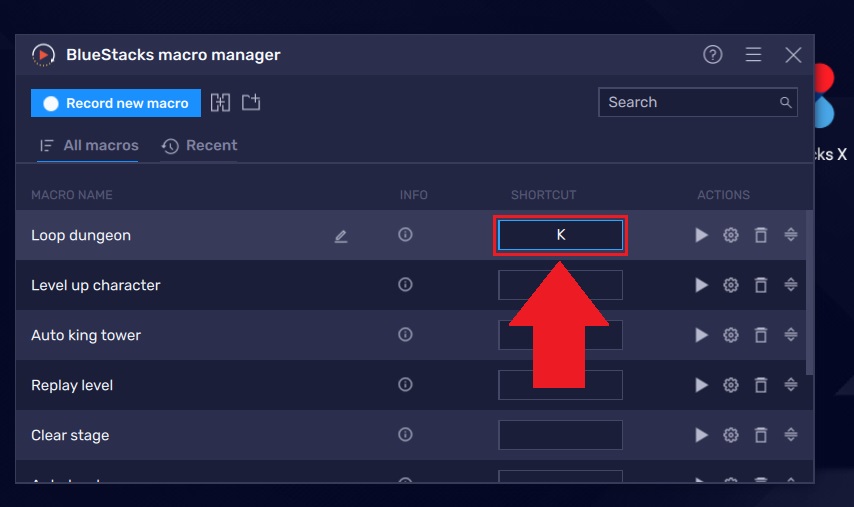This screenshot has width=854, height=507.
Task: Open settings for Level up character
Action: pyautogui.click(x=731, y=285)
